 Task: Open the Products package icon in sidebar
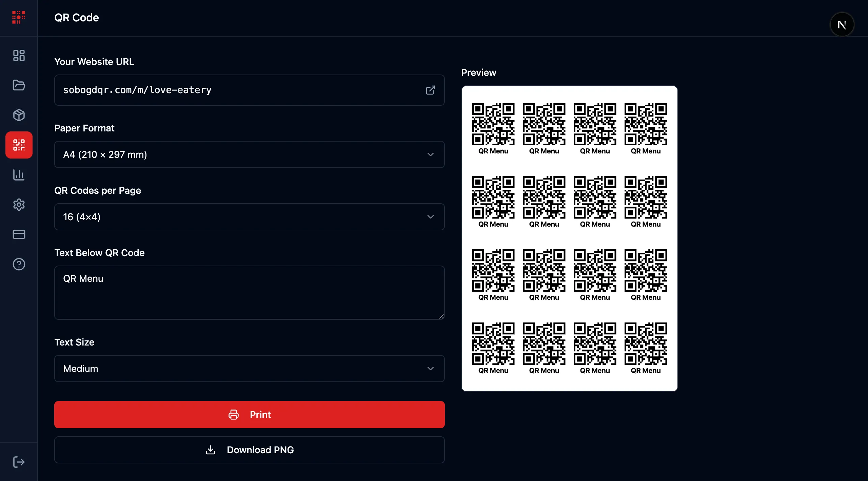coord(19,115)
